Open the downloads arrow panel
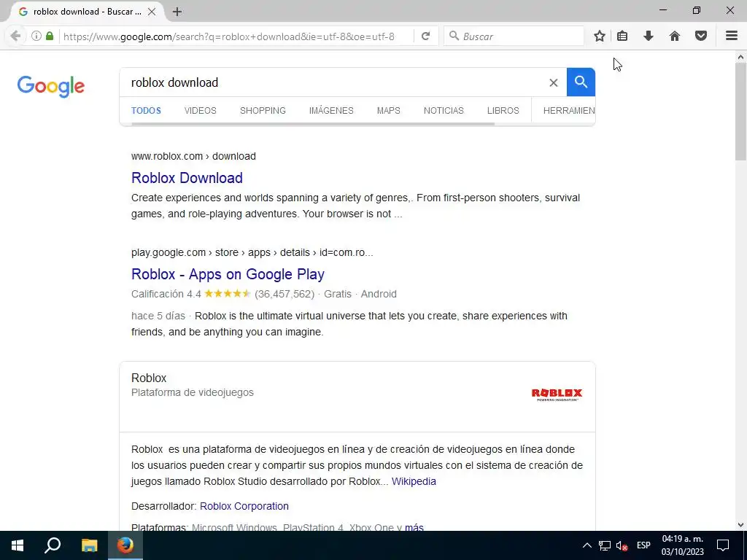 649,36
